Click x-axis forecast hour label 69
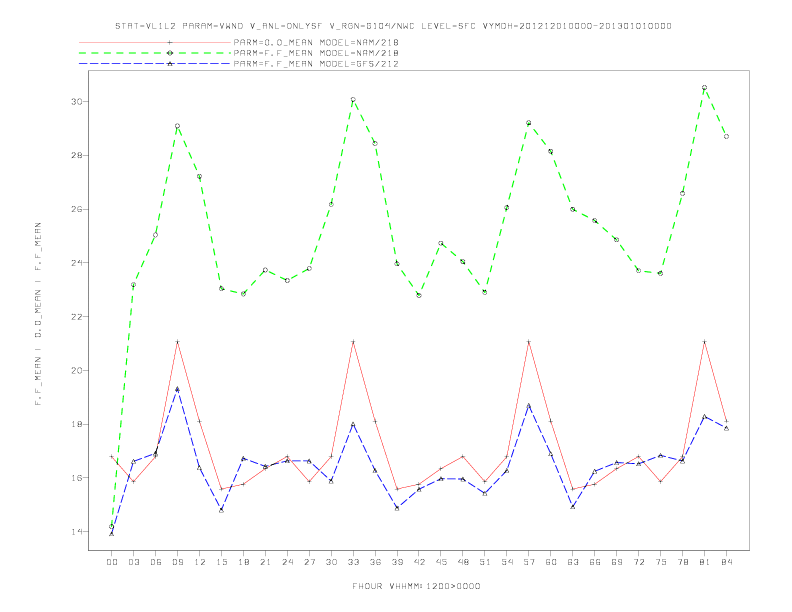 tap(617, 562)
